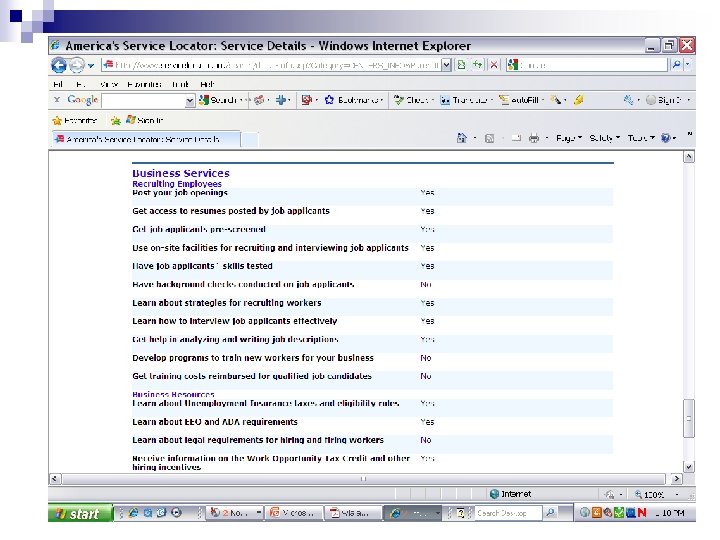Click the browser Forward arrow button
This screenshot has width=720, height=540.
click(77, 65)
